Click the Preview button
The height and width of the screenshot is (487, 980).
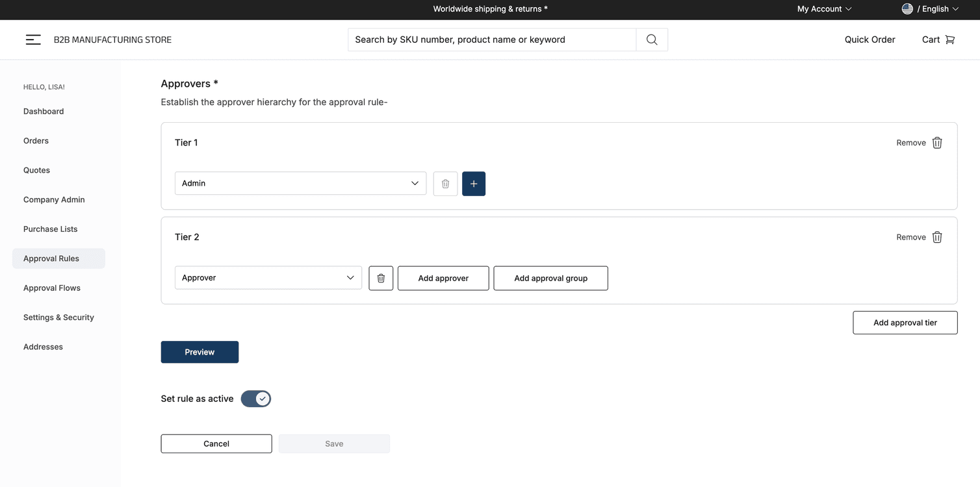(200, 352)
